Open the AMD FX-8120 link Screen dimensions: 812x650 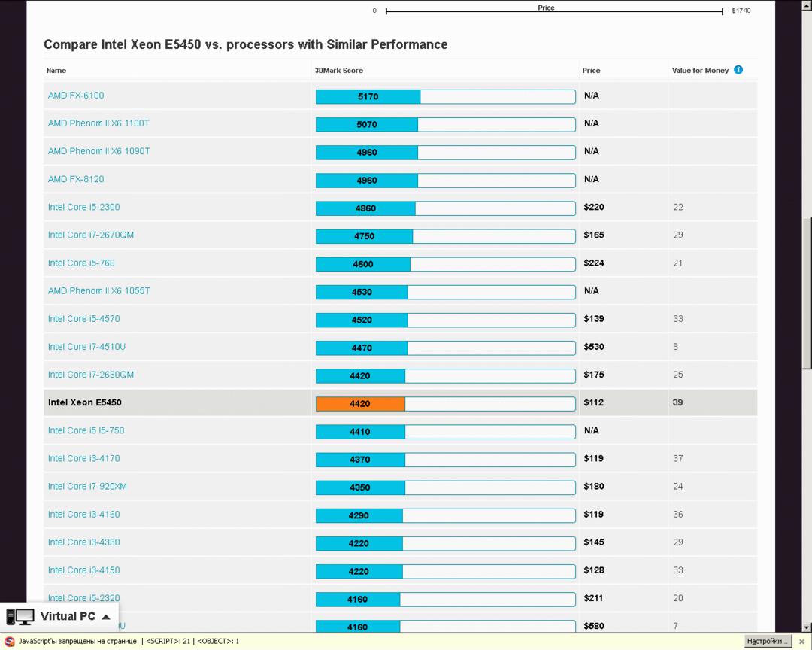pos(76,179)
